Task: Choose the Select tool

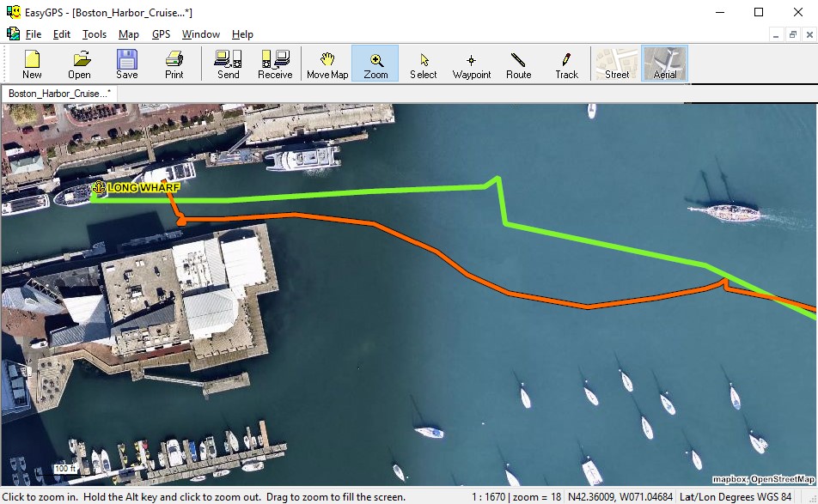Action: point(423,63)
